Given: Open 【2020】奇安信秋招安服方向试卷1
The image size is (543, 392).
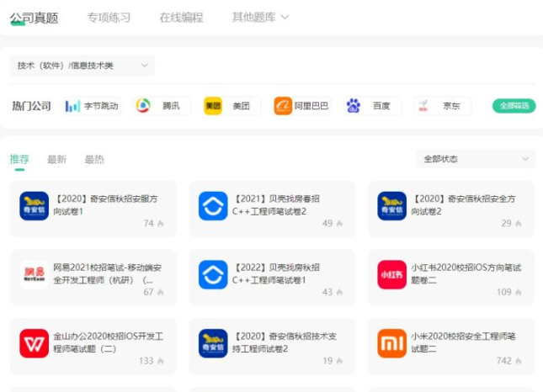Looking at the screenshot, I should (x=105, y=204).
